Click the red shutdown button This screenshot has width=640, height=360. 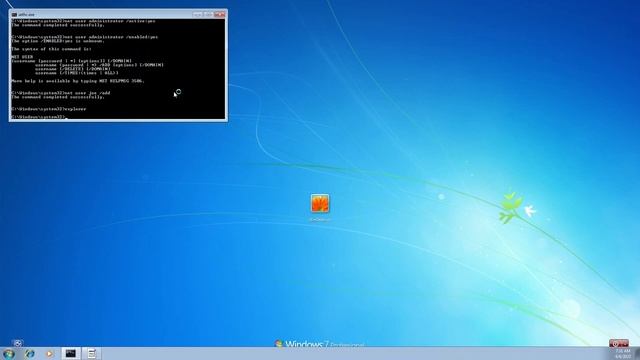coord(619,343)
